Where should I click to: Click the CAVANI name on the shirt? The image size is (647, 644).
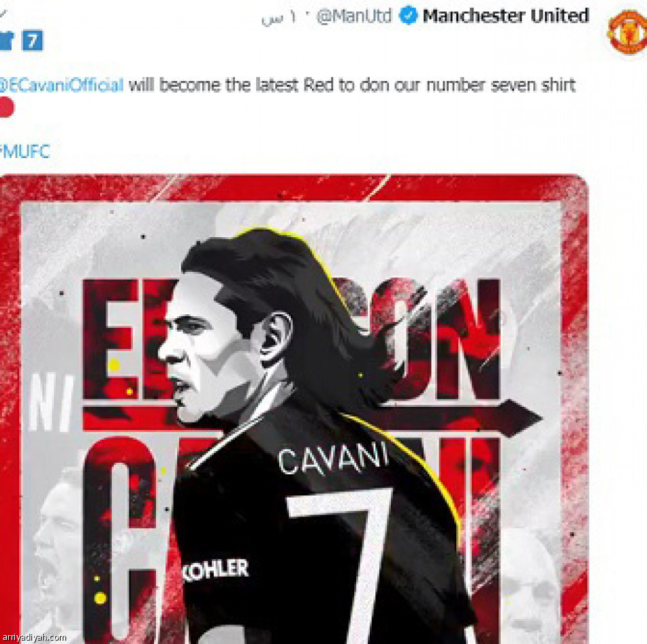[334, 457]
